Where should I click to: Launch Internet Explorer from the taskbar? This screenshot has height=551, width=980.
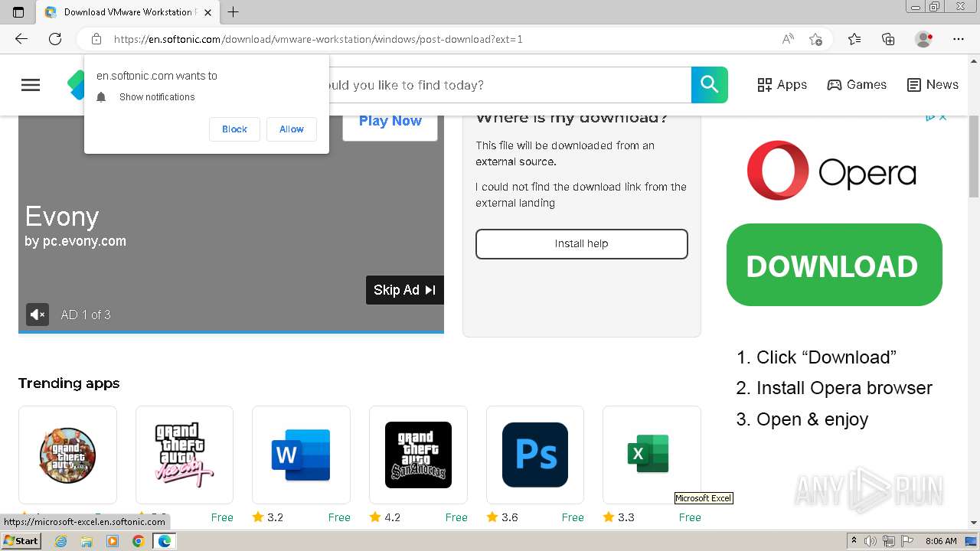tap(61, 541)
